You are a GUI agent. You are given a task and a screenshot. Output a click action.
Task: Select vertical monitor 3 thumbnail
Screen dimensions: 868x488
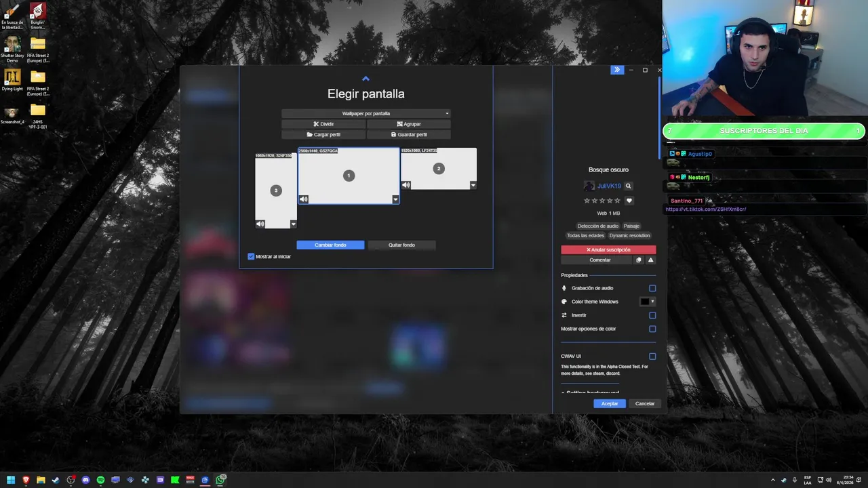point(275,190)
